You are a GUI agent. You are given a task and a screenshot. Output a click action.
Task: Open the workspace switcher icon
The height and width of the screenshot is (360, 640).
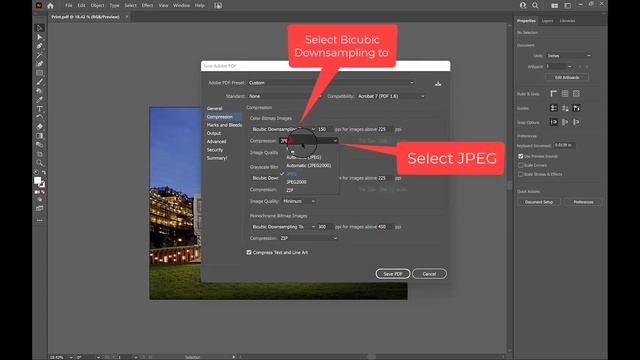click(567, 6)
